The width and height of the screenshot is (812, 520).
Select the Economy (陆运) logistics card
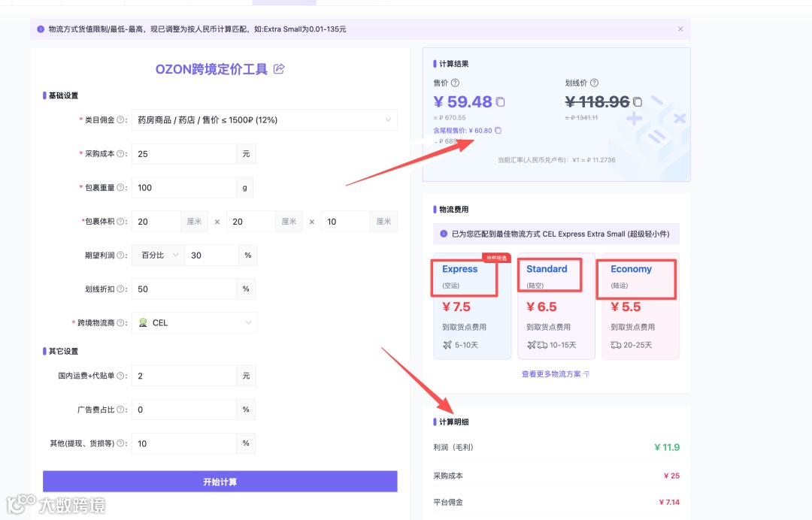[x=641, y=307]
